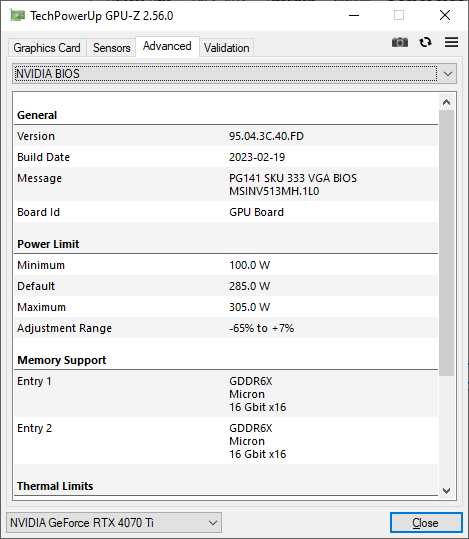Click the Message row label

click(40, 178)
